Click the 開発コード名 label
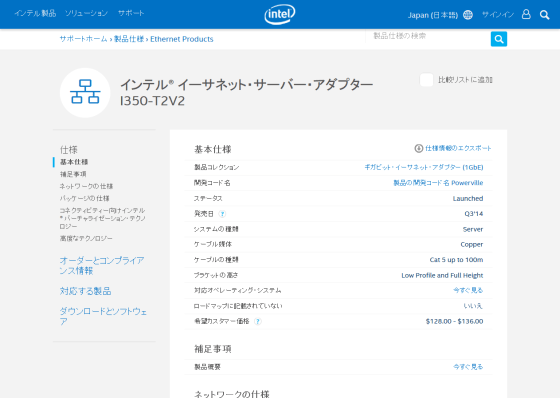This screenshot has width=560, height=398. pyautogui.click(x=212, y=183)
